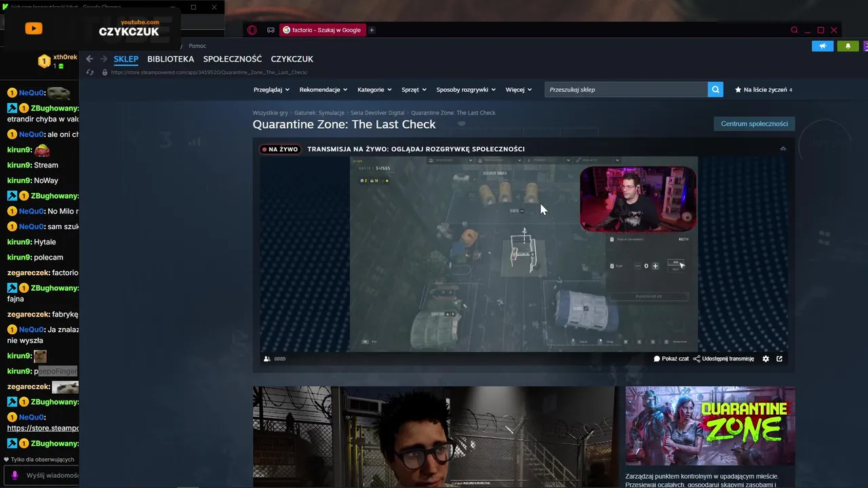This screenshot has width=868, height=488.
Task: Click the live broadcast video player
Action: pos(524,255)
